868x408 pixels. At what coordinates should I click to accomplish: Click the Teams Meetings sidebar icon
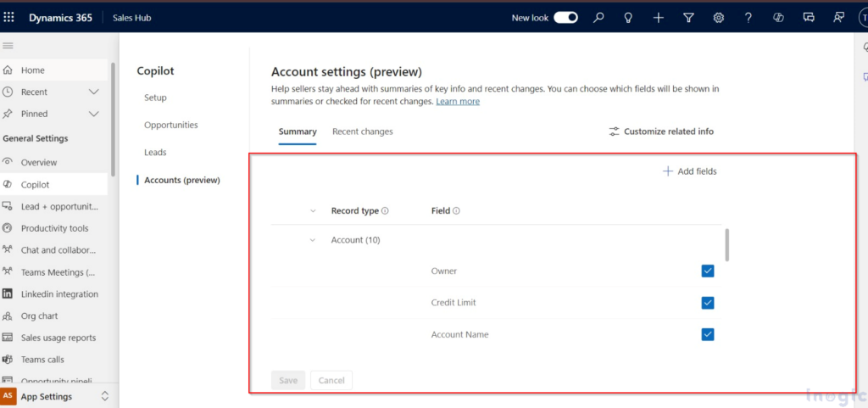pyautogui.click(x=8, y=271)
